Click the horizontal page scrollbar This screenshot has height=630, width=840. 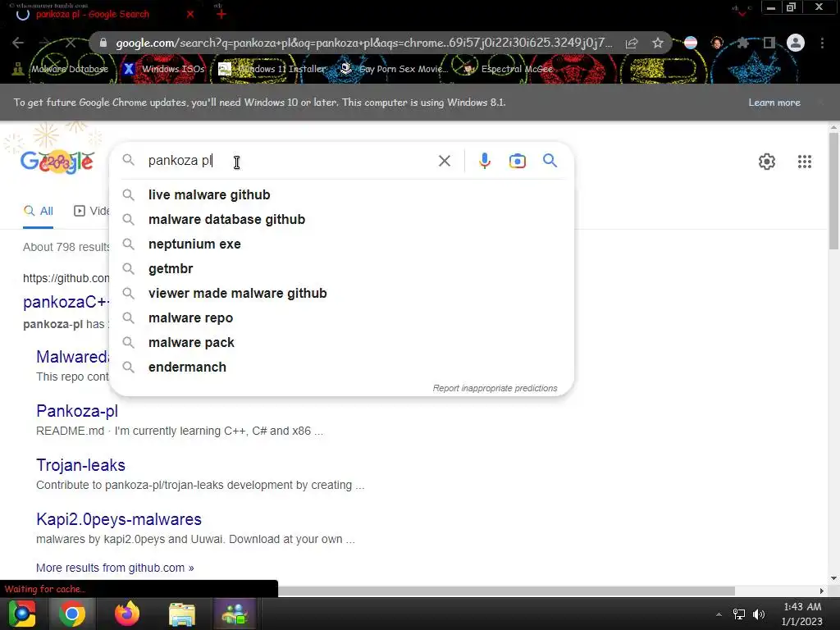(506, 591)
